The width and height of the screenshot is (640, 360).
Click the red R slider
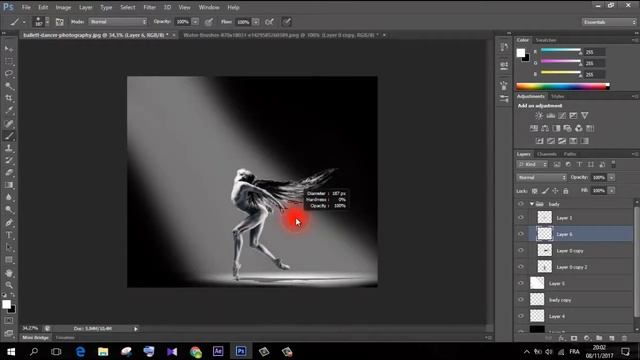point(561,51)
